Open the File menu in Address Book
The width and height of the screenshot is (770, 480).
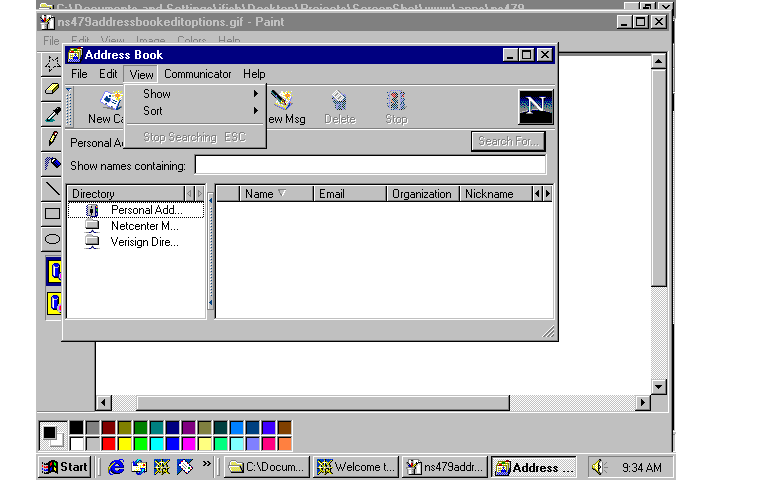(x=79, y=74)
